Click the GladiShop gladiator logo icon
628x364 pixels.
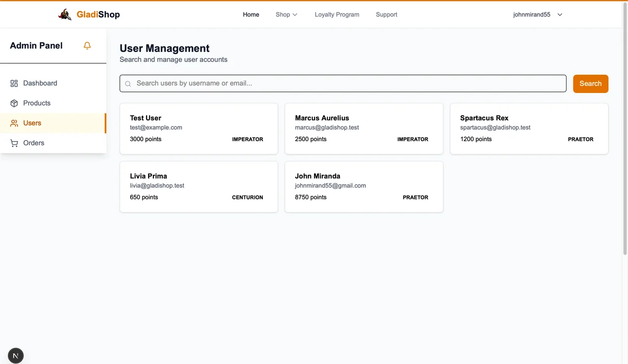[65, 15]
